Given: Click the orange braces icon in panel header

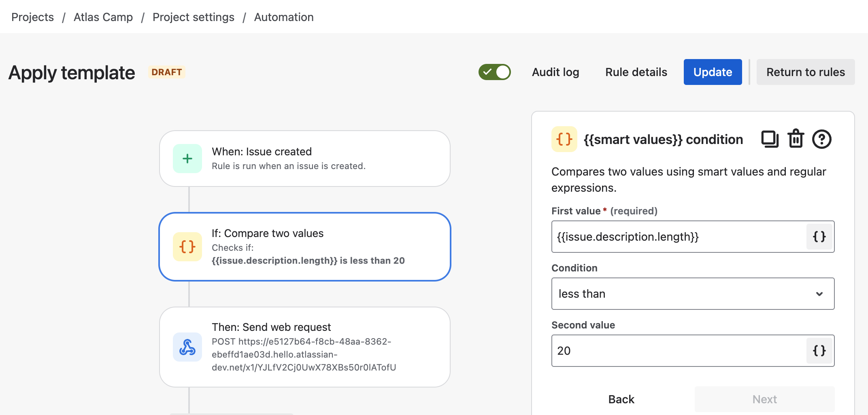Looking at the screenshot, I should point(564,139).
